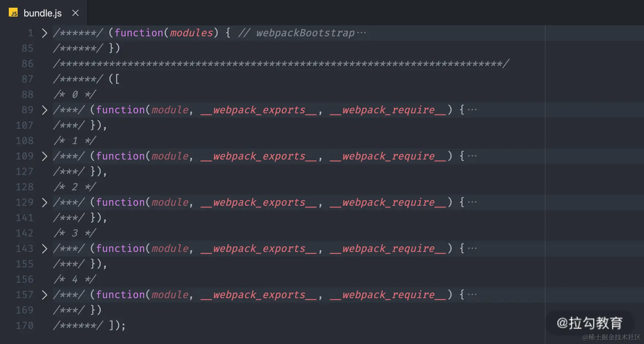Screen dimensions: 644x344
Task: Click '__webpack_exports__' on line 109
Action: tap(259, 156)
